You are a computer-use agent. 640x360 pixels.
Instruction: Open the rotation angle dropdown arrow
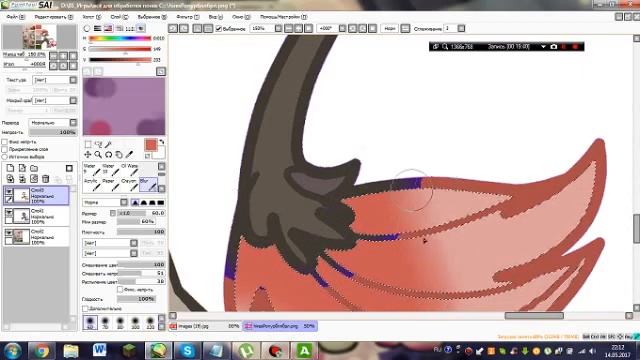[342, 28]
